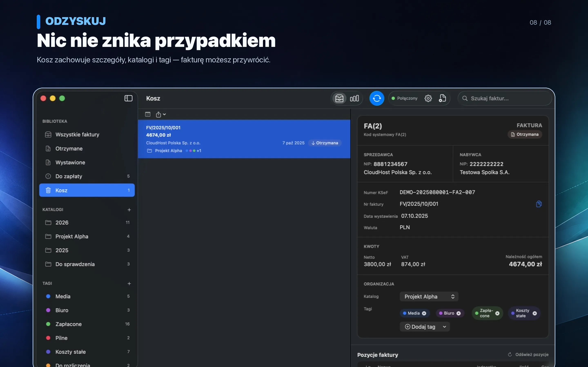Add new tag with Tagi plus
Image resolution: width=588 pixels, height=367 pixels.
(129, 283)
